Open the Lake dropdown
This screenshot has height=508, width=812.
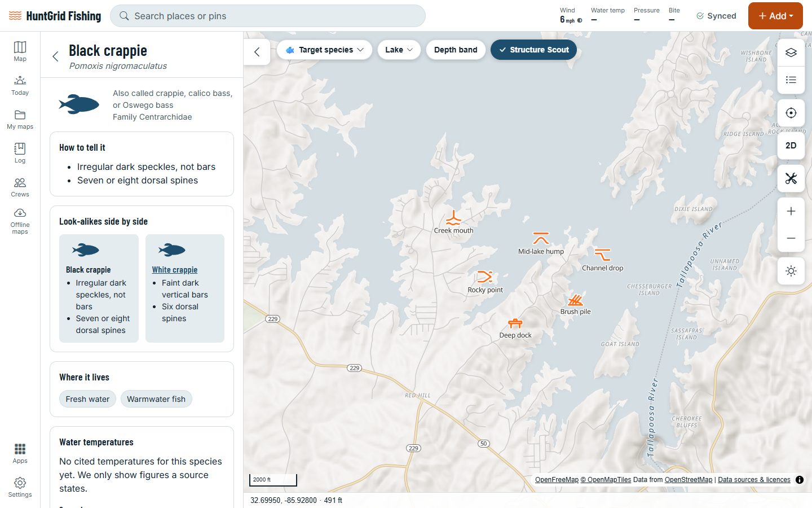[399, 50]
